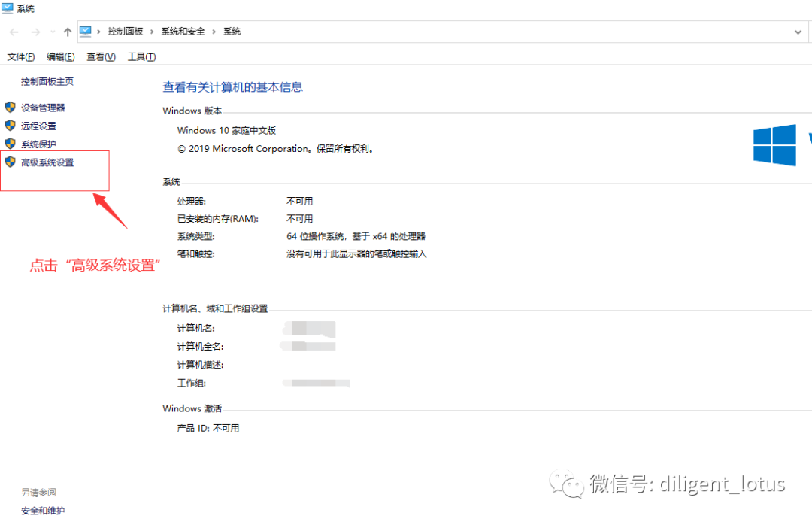
Task: Select 控制面板 in the breadcrumb path
Action: pos(126,32)
